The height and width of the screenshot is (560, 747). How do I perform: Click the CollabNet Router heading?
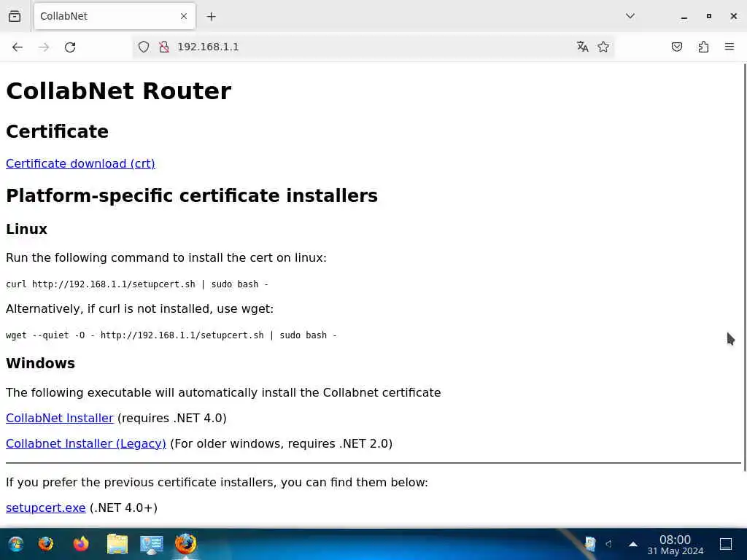pos(119,91)
